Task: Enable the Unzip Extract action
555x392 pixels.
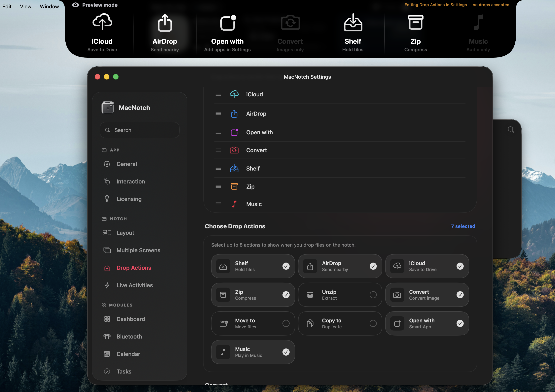Action: [373, 295]
